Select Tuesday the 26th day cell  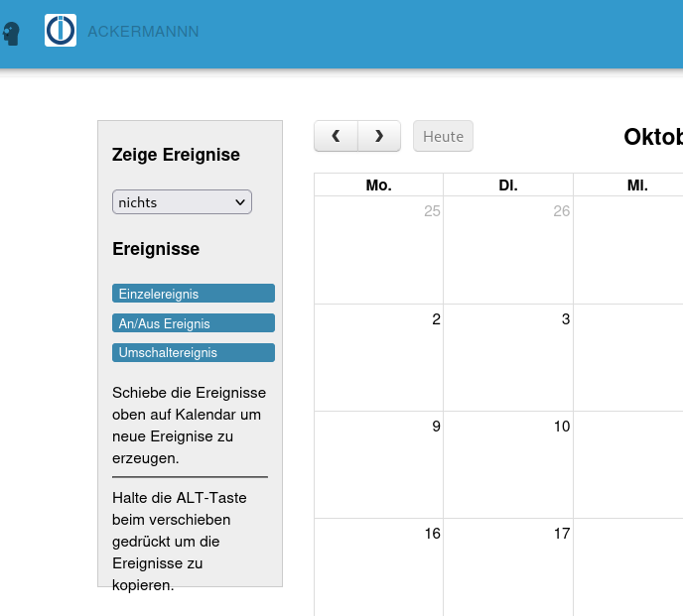[508, 250]
